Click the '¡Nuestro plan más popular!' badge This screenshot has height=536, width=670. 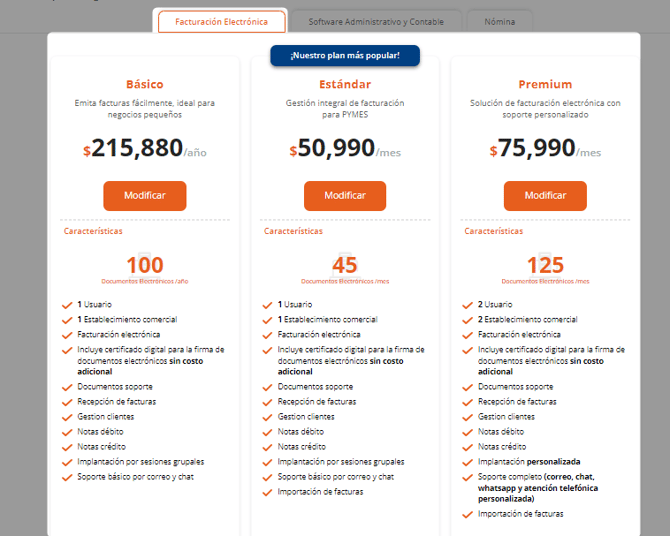coord(345,56)
